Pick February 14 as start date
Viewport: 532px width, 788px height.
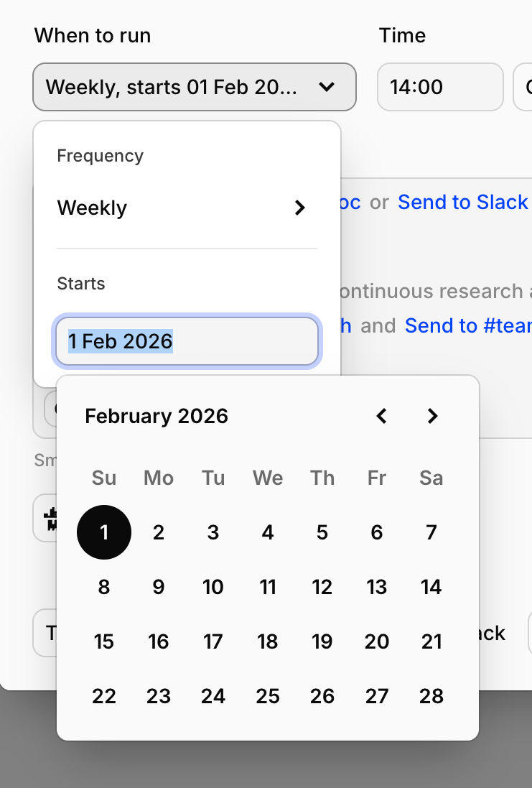click(x=431, y=587)
